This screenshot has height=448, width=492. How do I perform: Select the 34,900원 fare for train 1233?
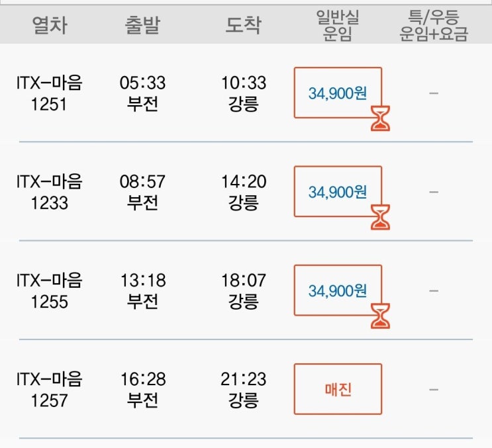pos(337,191)
